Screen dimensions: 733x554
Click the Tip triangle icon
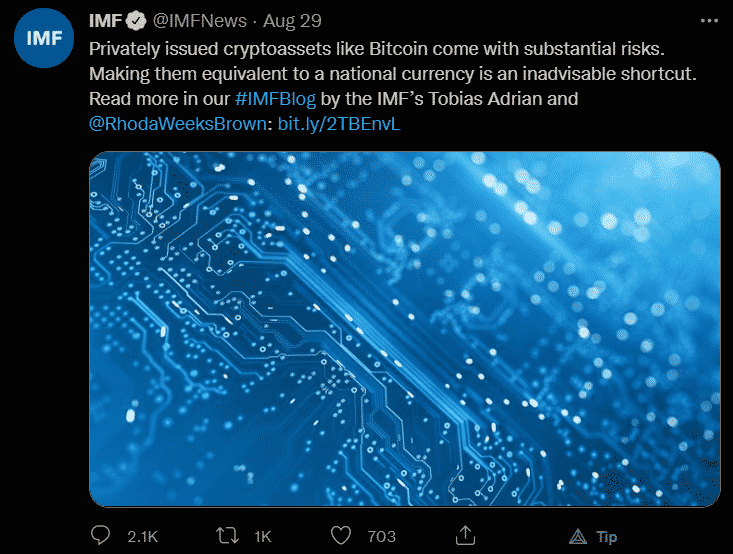578,536
